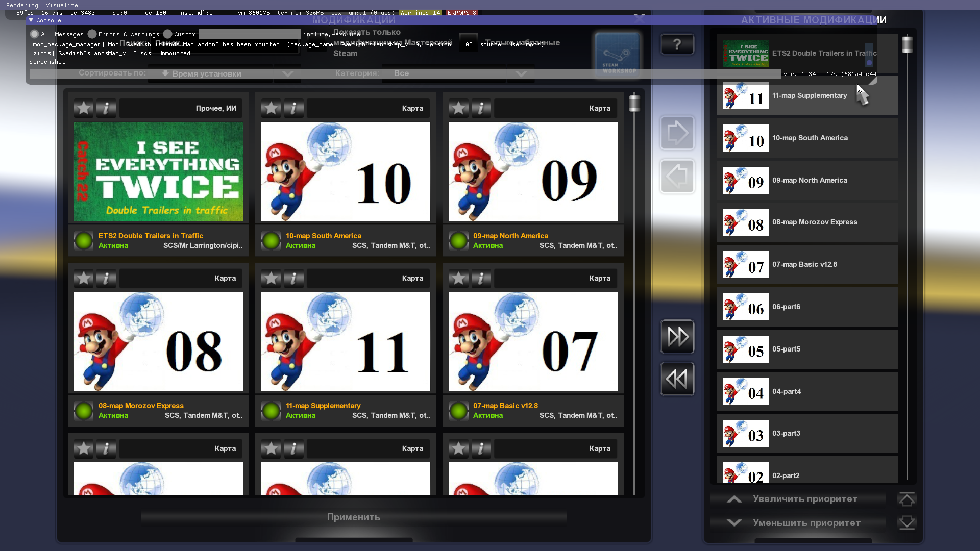980x551 pixels.
Task: Show info for 07-map Basic v12.8 card
Action: click(481, 278)
